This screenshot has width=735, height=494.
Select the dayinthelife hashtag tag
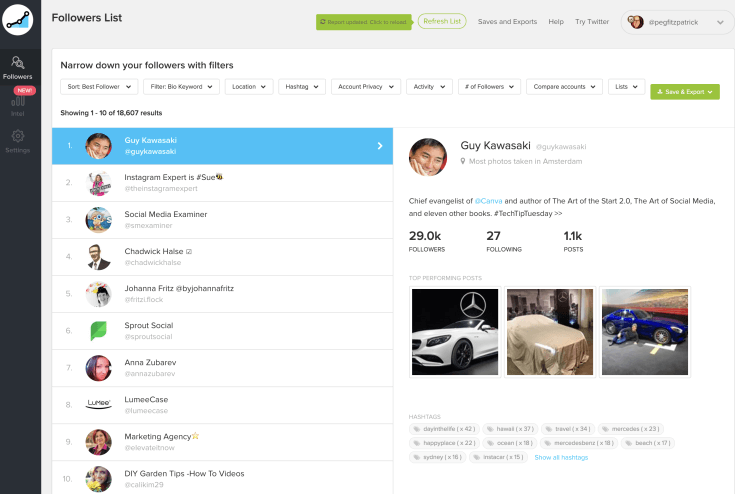click(444, 429)
